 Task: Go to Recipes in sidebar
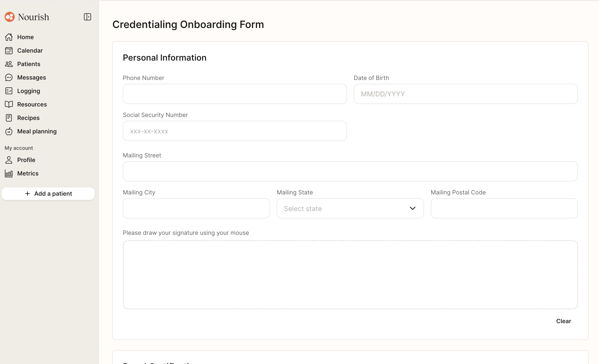tap(28, 118)
